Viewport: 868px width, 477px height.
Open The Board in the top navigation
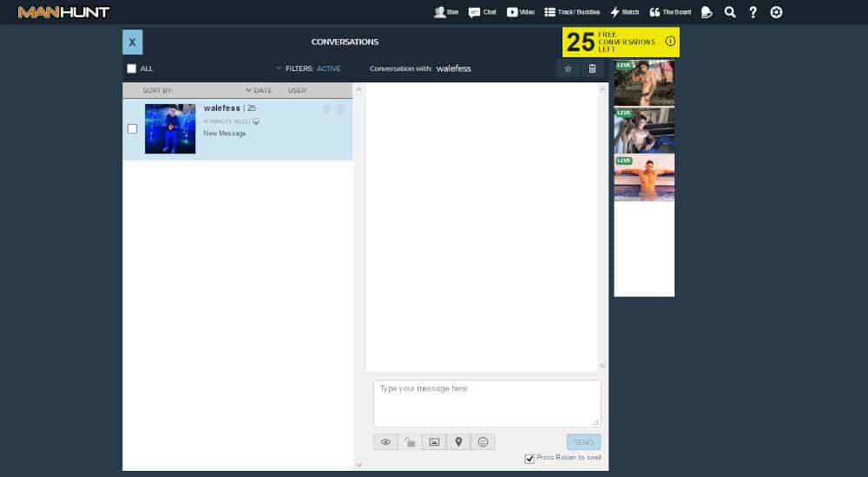[x=670, y=12]
